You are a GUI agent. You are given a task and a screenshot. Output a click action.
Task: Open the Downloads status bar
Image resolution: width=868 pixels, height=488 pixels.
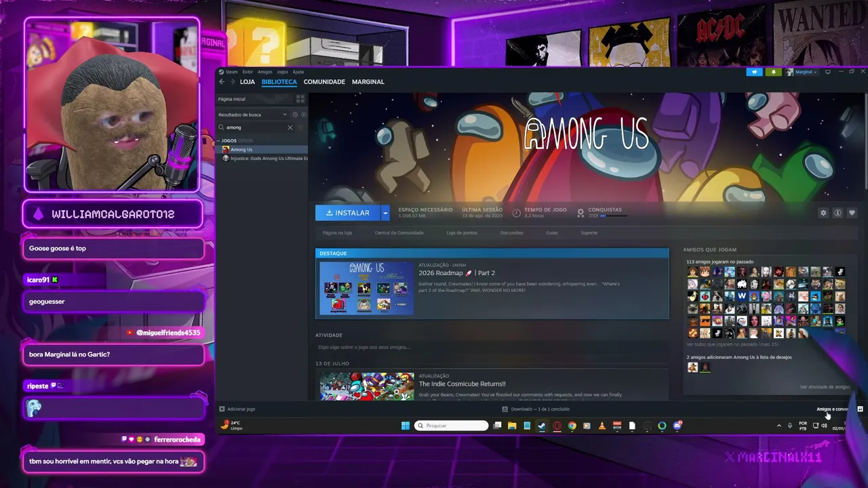click(536, 409)
